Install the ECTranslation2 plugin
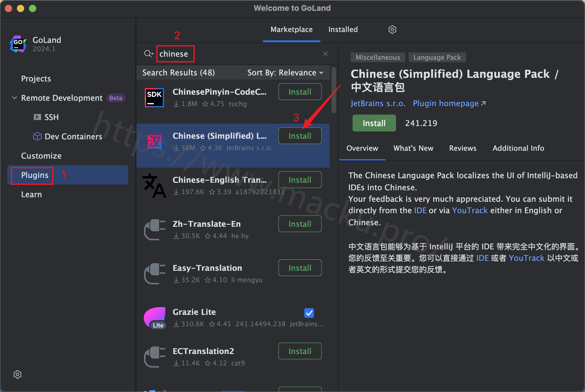This screenshot has width=585, height=392. (x=300, y=351)
